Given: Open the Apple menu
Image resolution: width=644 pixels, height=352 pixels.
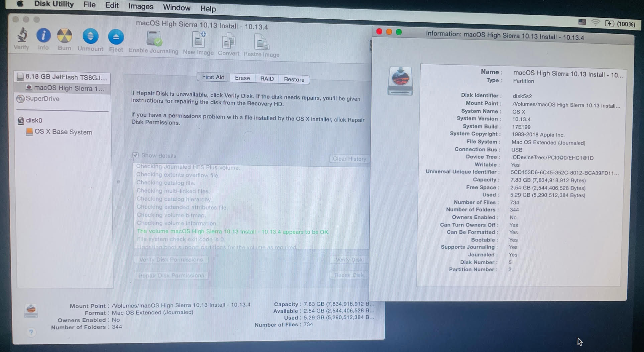Looking at the screenshot, I should pos(20,4).
